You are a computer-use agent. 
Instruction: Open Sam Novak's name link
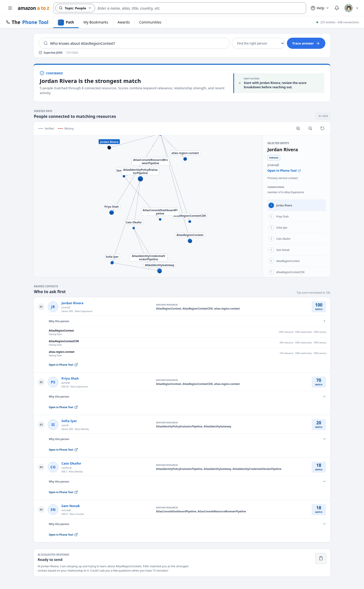(x=71, y=506)
